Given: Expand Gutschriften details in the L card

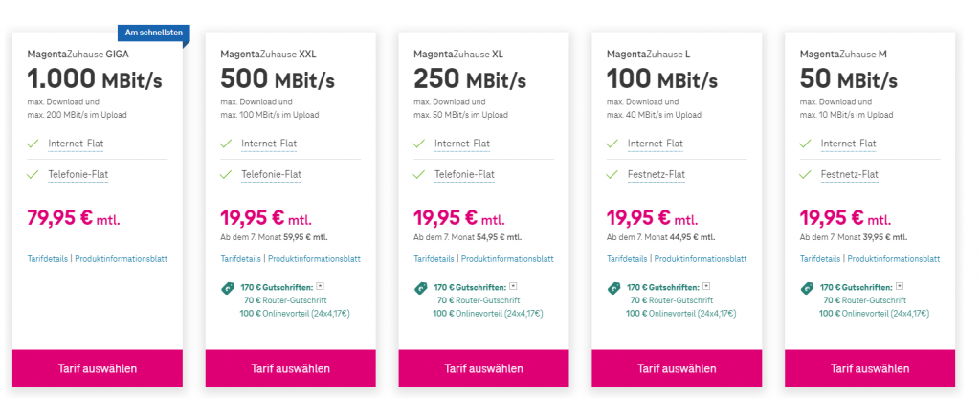Looking at the screenshot, I should [707, 285].
